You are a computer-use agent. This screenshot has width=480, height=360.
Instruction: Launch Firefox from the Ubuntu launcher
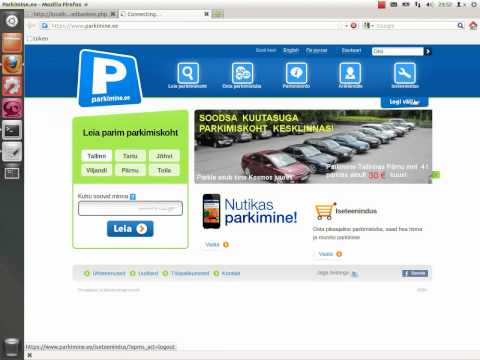[12, 64]
